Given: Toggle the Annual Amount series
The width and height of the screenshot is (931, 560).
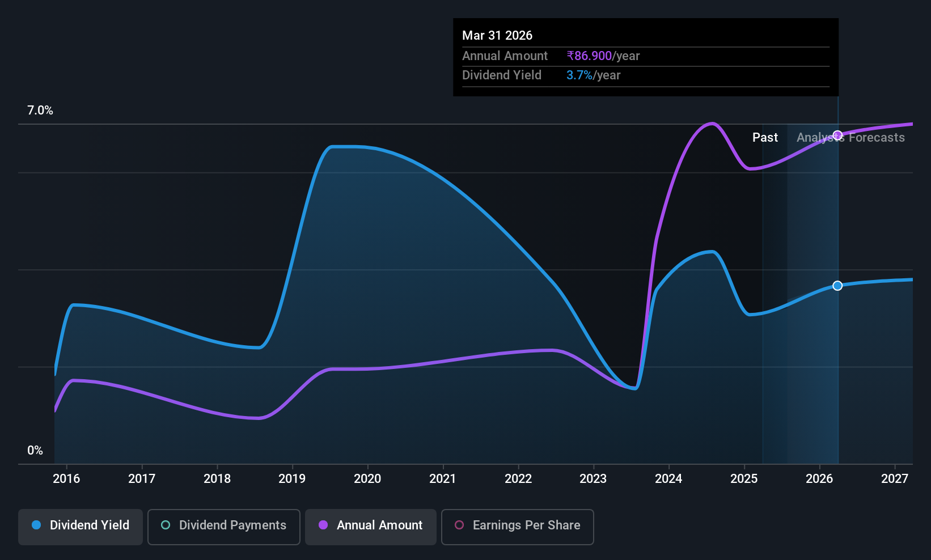Looking at the screenshot, I should [x=371, y=527].
